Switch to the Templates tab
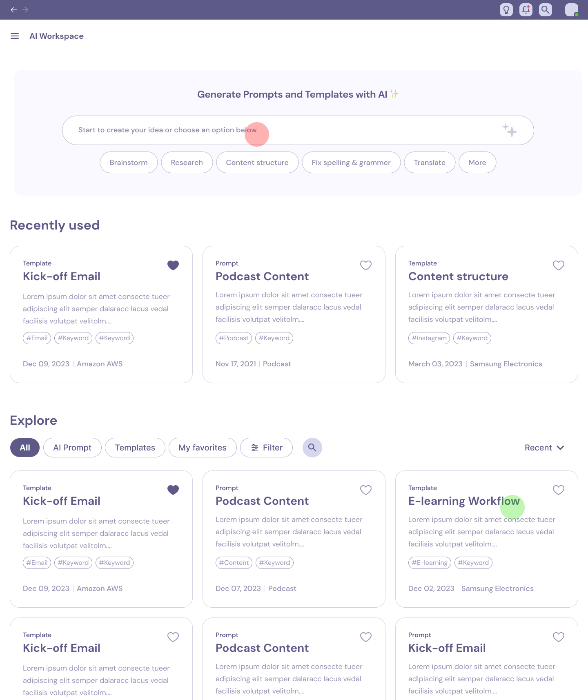This screenshot has width=588, height=700. point(135,448)
